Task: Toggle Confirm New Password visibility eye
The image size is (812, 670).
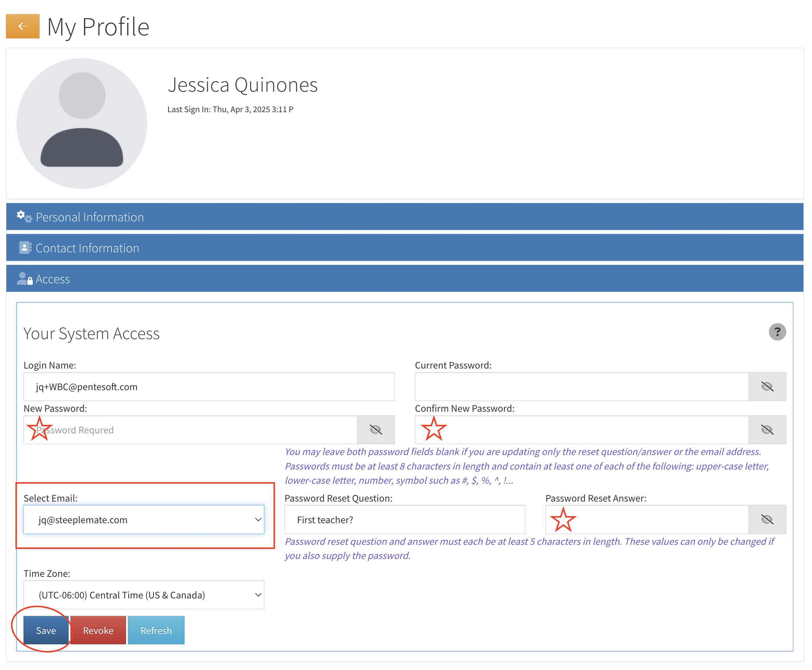Action: click(x=767, y=430)
